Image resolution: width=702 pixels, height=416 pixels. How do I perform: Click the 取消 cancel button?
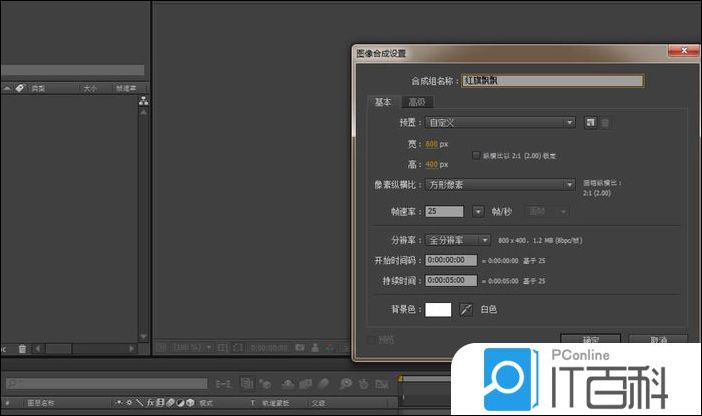[x=658, y=339]
